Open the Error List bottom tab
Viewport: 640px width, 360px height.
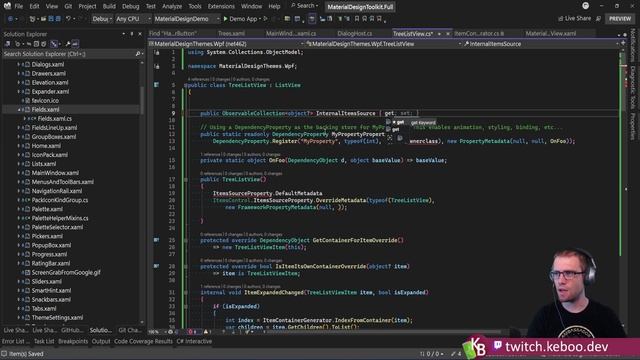[x=15, y=341]
